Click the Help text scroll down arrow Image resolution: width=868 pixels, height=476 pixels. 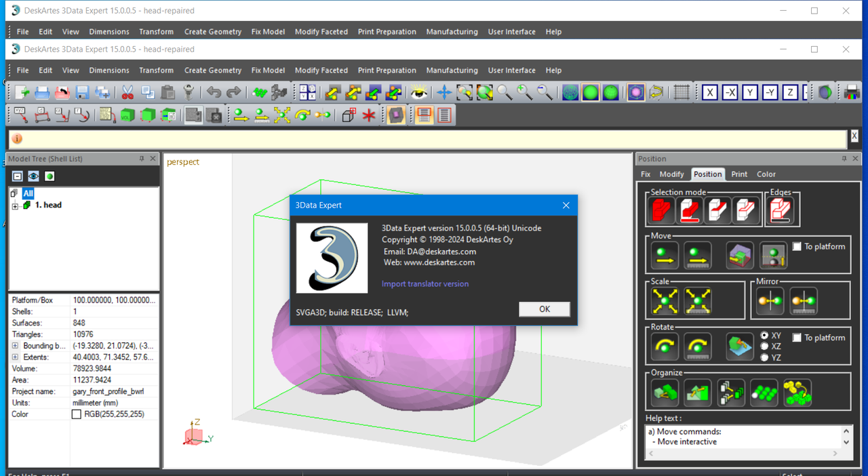pos(846,442)
